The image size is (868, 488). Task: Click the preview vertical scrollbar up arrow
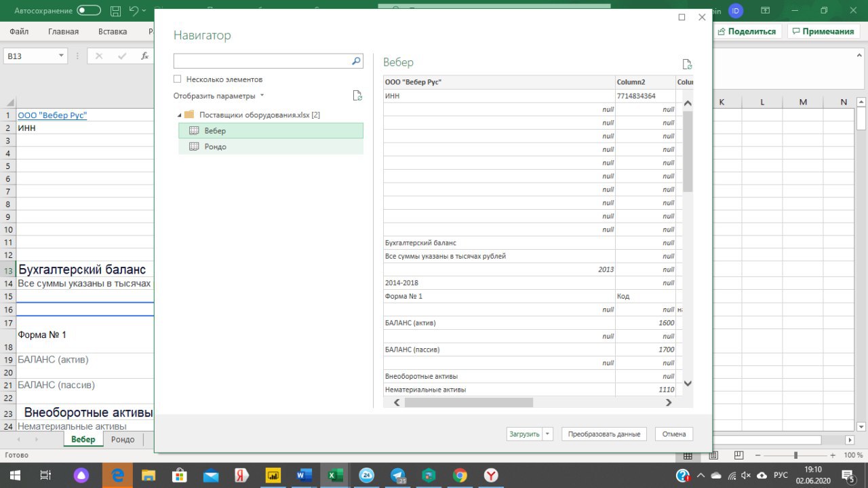click(688, 103)
